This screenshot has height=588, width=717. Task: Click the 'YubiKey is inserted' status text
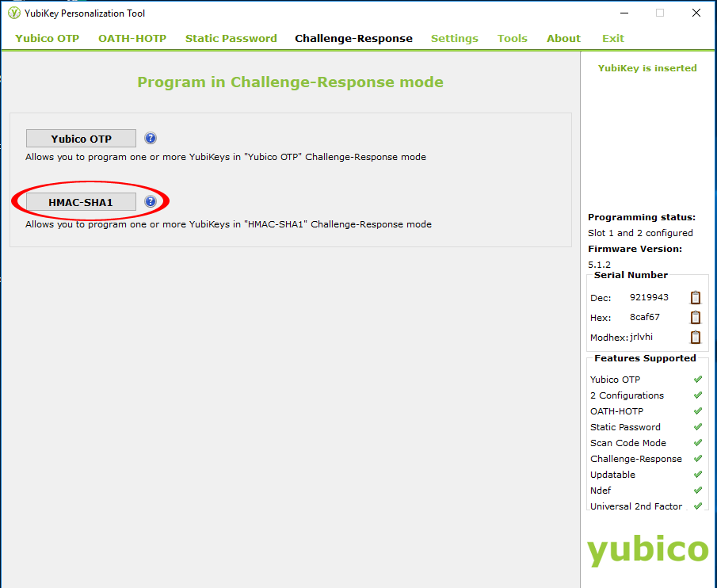647,68
